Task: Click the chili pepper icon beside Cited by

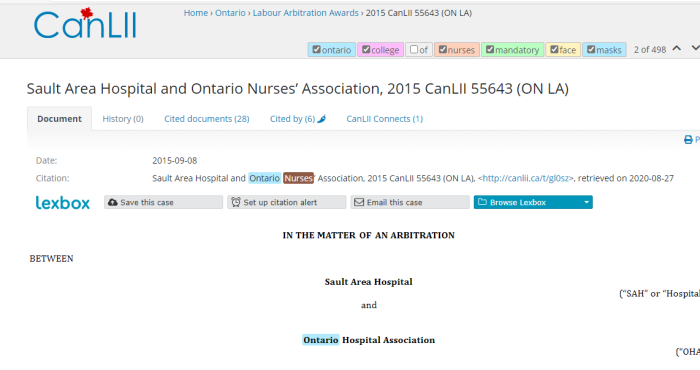Action: tap(321, 119)
